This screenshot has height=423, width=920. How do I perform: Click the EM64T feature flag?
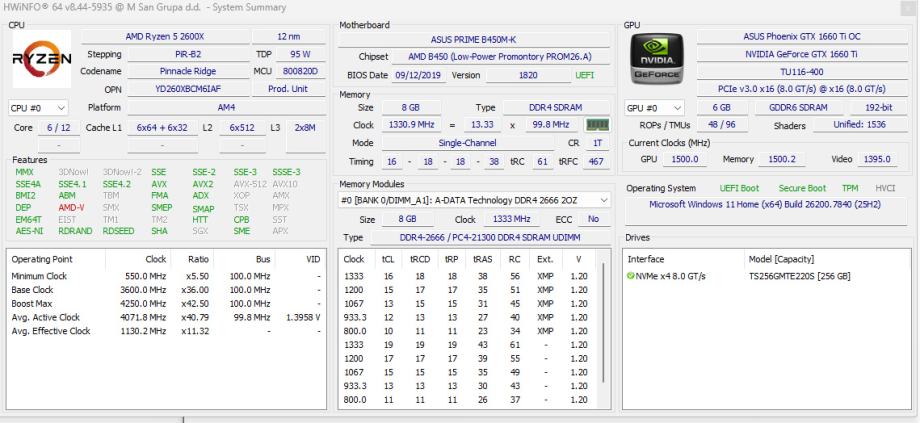click(28, 219)
